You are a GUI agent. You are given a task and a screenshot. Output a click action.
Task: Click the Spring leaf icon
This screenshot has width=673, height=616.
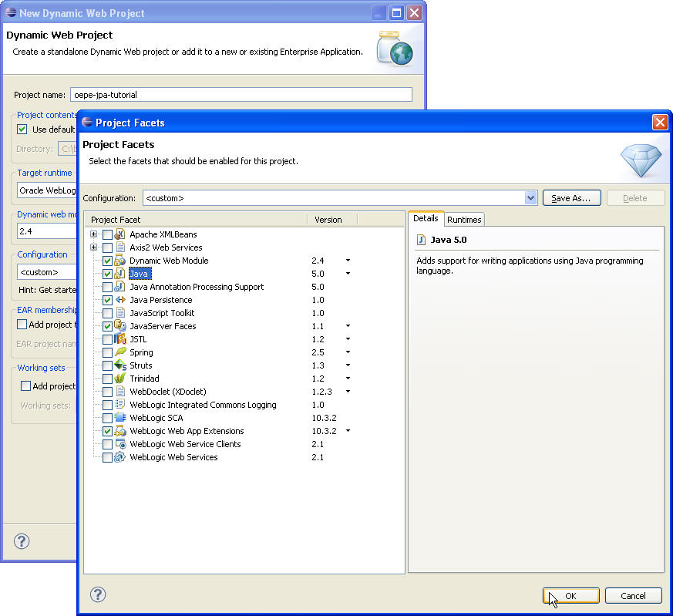point(120,352)
